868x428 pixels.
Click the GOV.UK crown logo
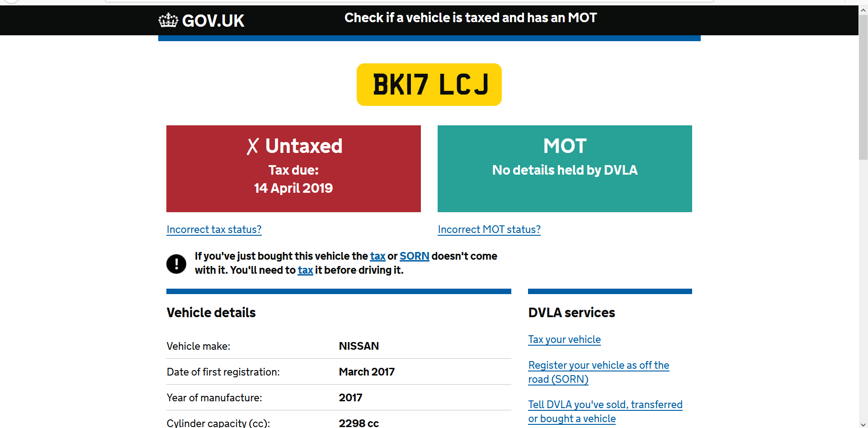click(x=168, y=20)
